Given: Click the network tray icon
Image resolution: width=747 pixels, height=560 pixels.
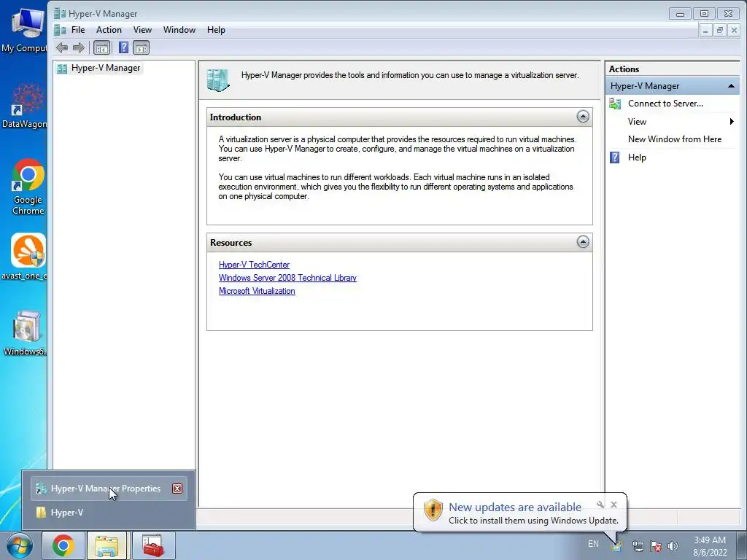Looking at the screenshot, I should 638,546.
